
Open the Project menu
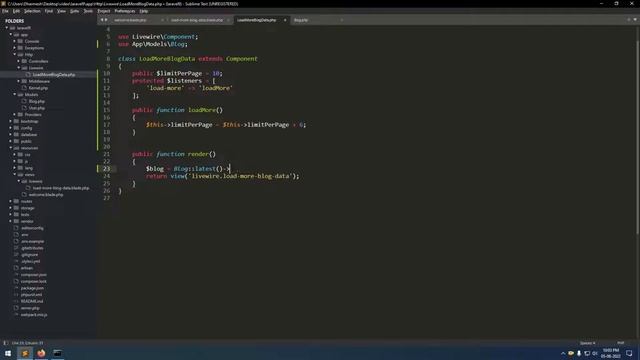click(x=104, y=11)
